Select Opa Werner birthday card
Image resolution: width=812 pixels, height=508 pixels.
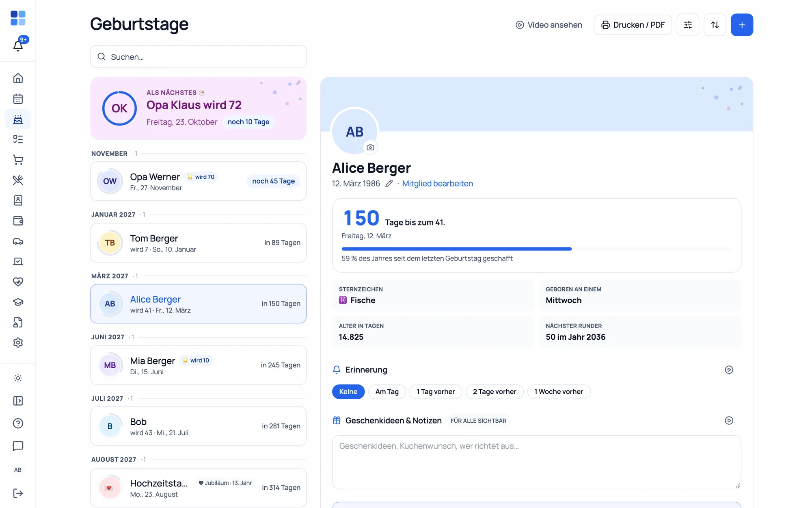pos(198,181)
